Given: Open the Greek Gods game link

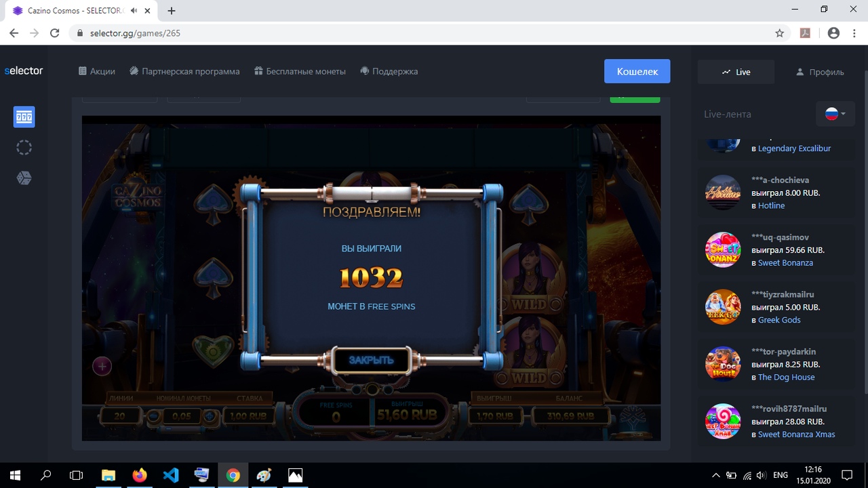Looking at the screenshot, I should (x=779, y=320).
